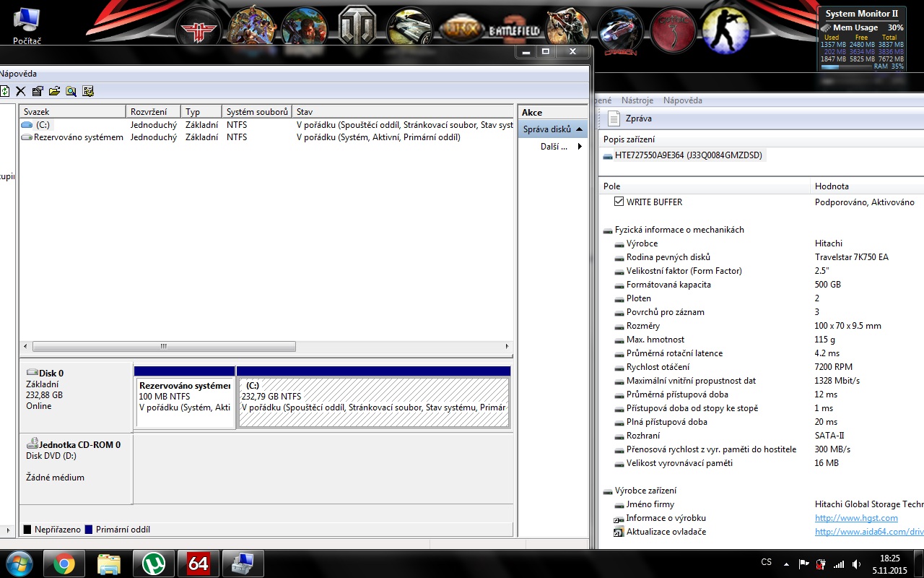Viewport: 924px width, 578px height.
Task: Open AIDA64 from the taskbar
Action: point(199,563)
